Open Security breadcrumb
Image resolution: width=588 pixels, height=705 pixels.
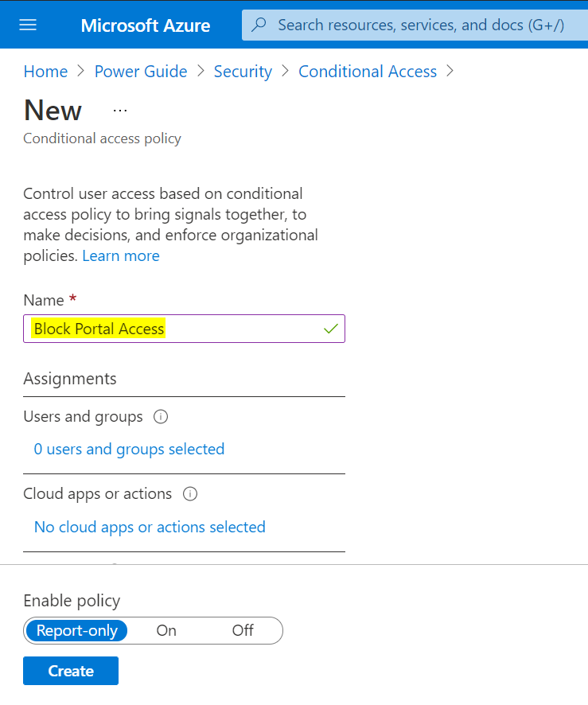(x=243, y=72)
